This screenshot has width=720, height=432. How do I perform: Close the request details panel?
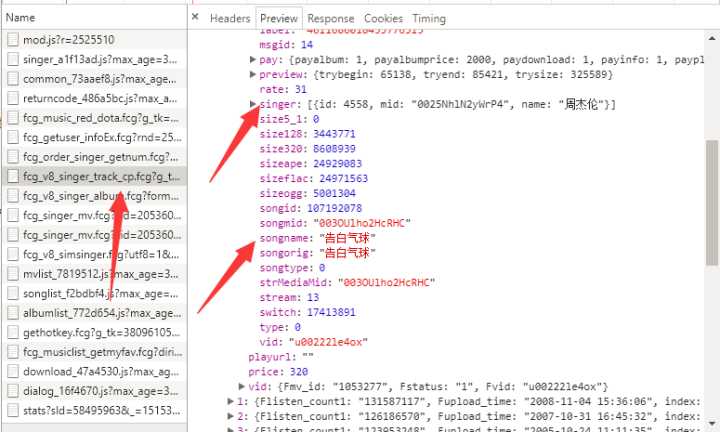pyautogui.click(x=195, y=17)
